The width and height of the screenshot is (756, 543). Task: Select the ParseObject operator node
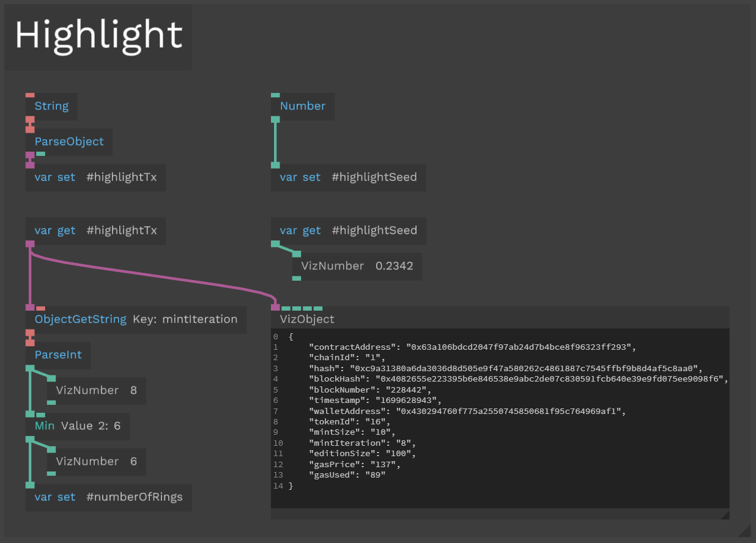pyautogui.click(x=69, y=141)
